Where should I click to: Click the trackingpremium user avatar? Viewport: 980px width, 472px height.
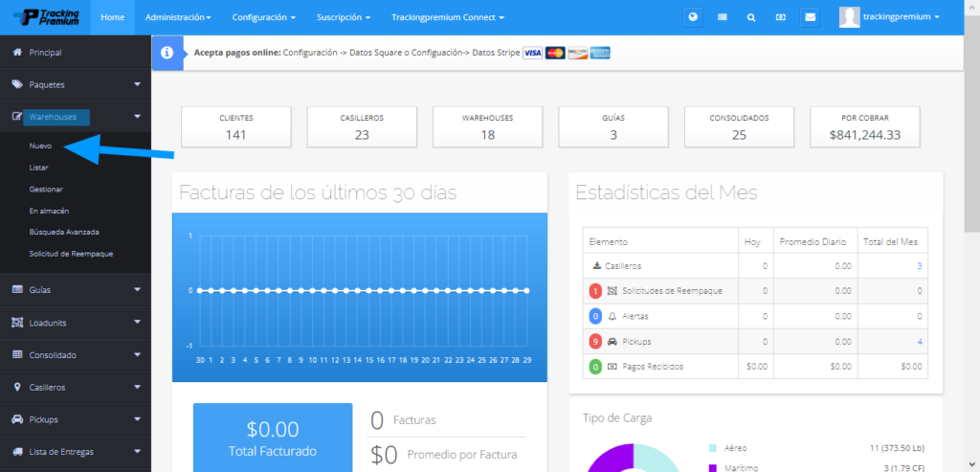pos(850,17)
